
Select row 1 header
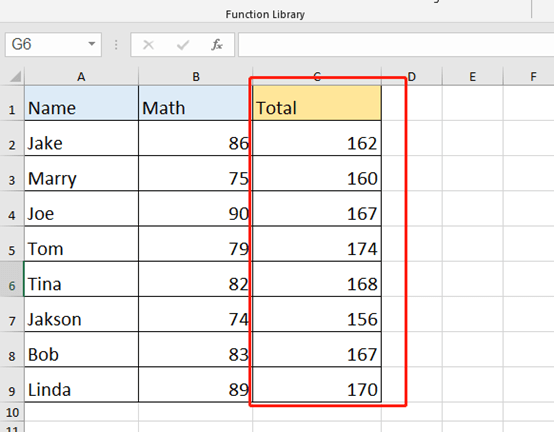tap(12, 103)
